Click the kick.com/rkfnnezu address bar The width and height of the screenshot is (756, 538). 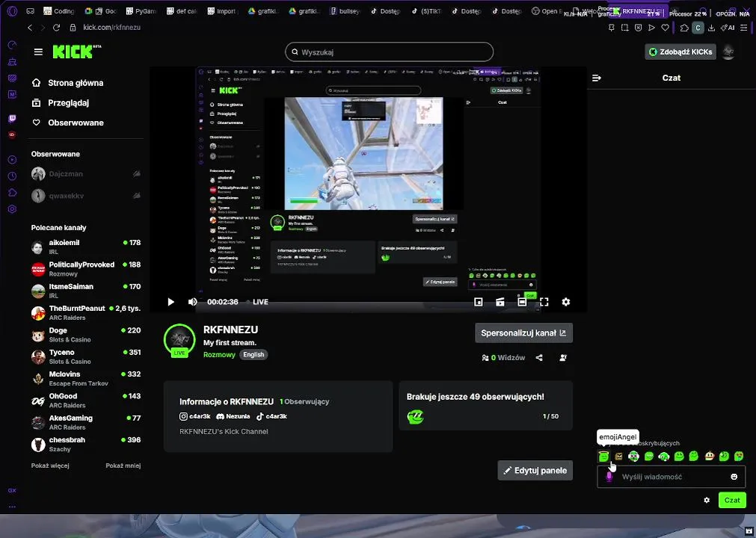pyautogui.click(x=111, y=28)
